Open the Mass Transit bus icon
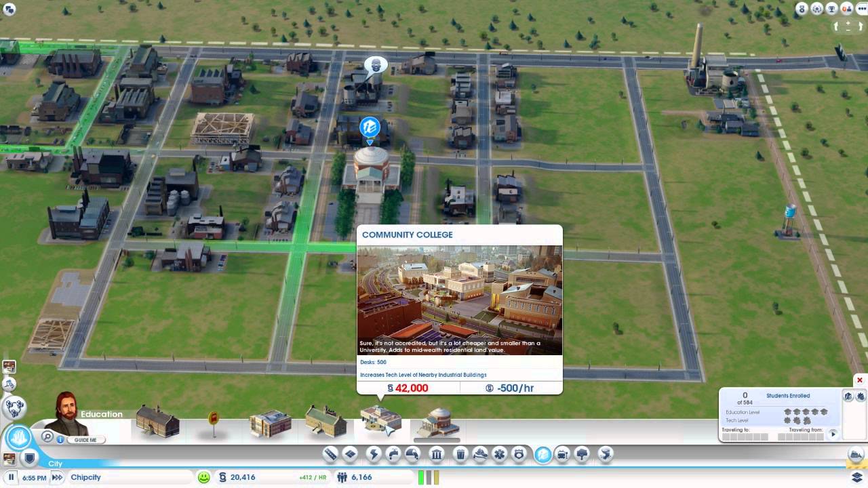 562,455
